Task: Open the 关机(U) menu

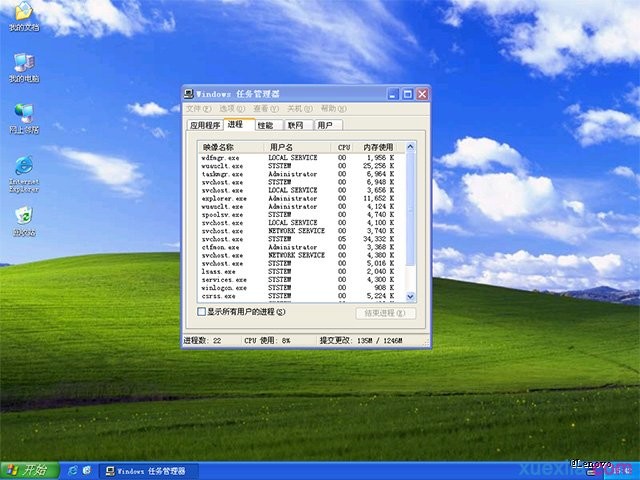Action: click(300, 109)
